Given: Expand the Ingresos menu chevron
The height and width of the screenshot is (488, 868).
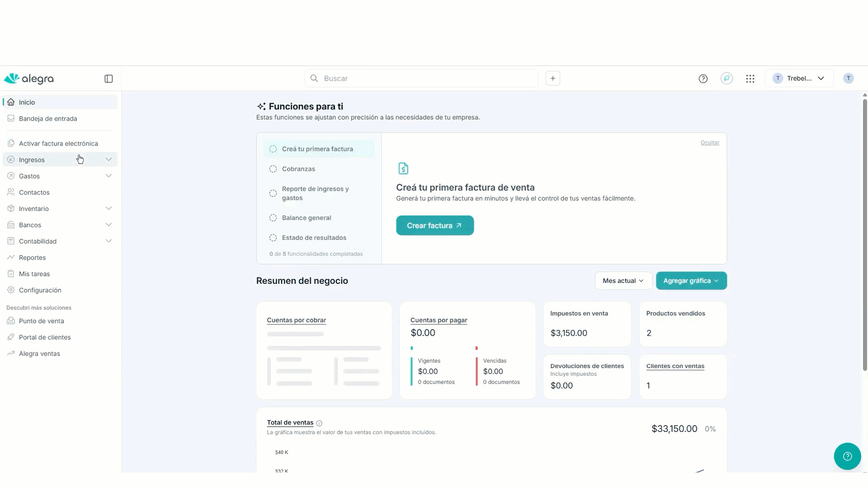Looking at the screenshot, I should click(x=108, y=160).
